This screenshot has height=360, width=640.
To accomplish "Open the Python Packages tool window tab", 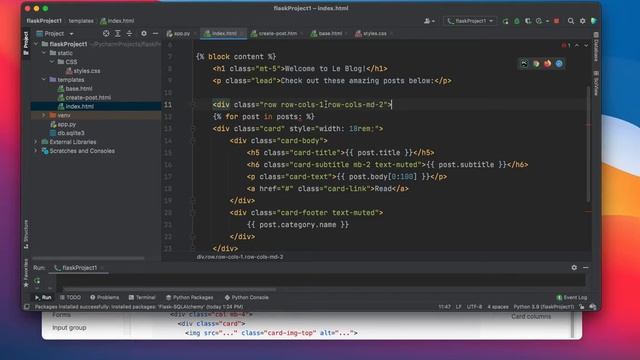I will tap(189, 297).
